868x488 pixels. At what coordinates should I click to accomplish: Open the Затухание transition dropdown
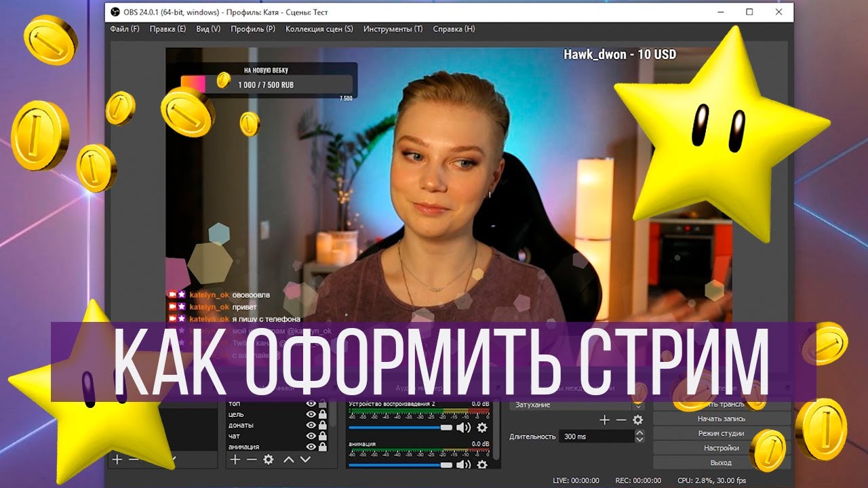[x=576, y=405]
